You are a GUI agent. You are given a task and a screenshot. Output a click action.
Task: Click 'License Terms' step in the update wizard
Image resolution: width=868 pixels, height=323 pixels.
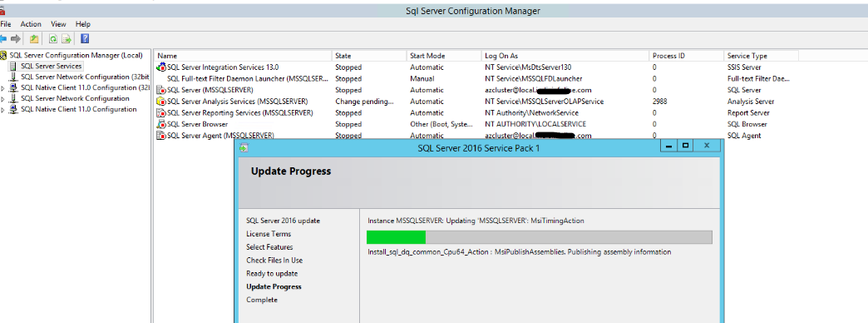(x=269, y=234)
